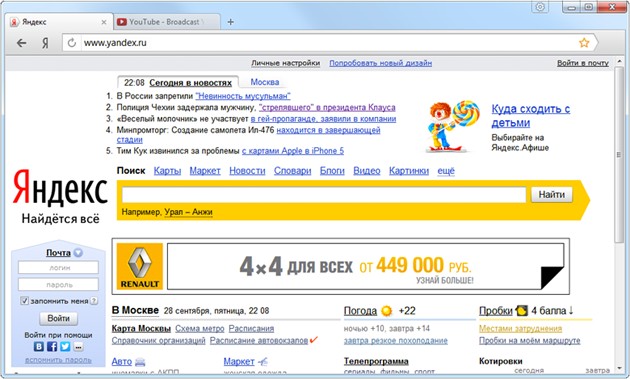Open Личные настройки link
The height and width of the screenshot is (379, 630).
286,63
